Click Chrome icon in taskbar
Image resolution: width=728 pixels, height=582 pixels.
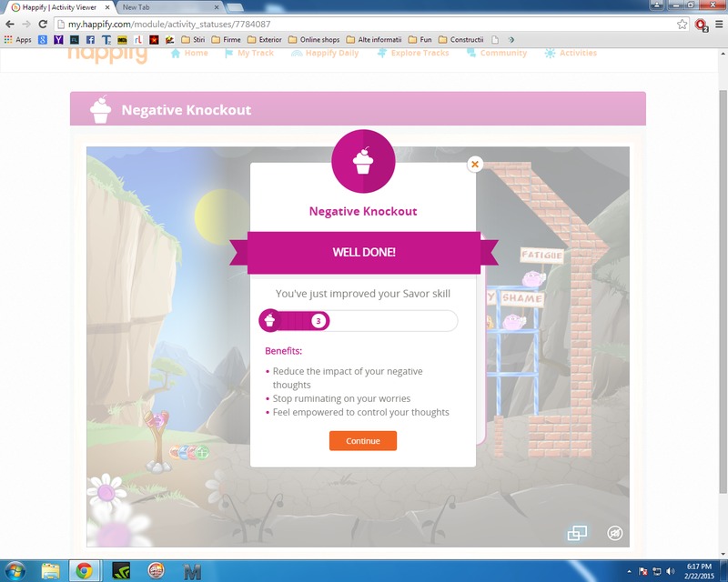tap(84, 571)
